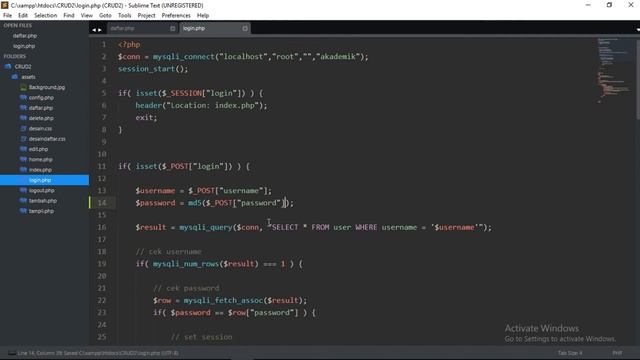Open login.php under Open Files
Screen dimensions: 640x360
pyautogui.click(x=24, y=46)
